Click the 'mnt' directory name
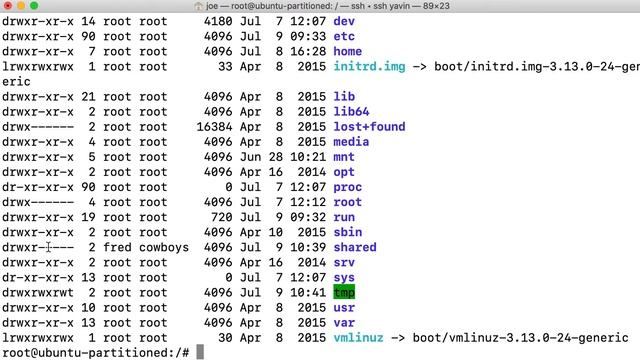This screenshot has width=640, height=360. click(x=344, y=157)
